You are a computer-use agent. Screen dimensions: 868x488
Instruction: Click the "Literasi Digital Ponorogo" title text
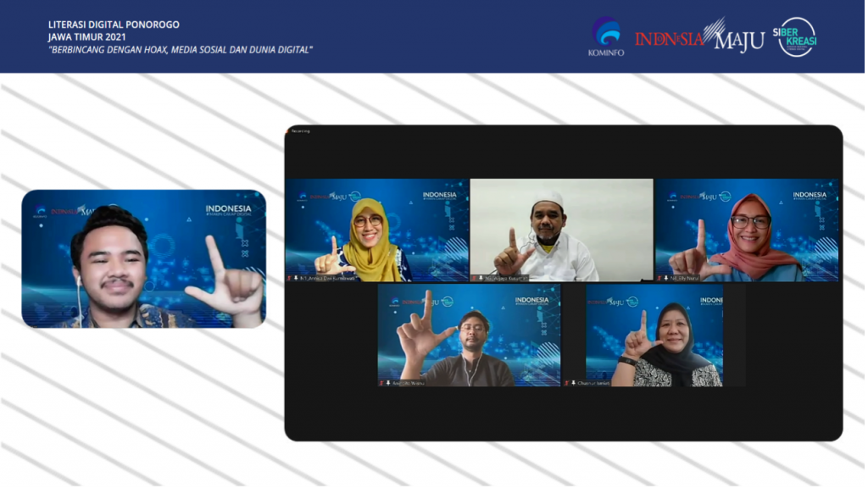[x=114, y=25]
